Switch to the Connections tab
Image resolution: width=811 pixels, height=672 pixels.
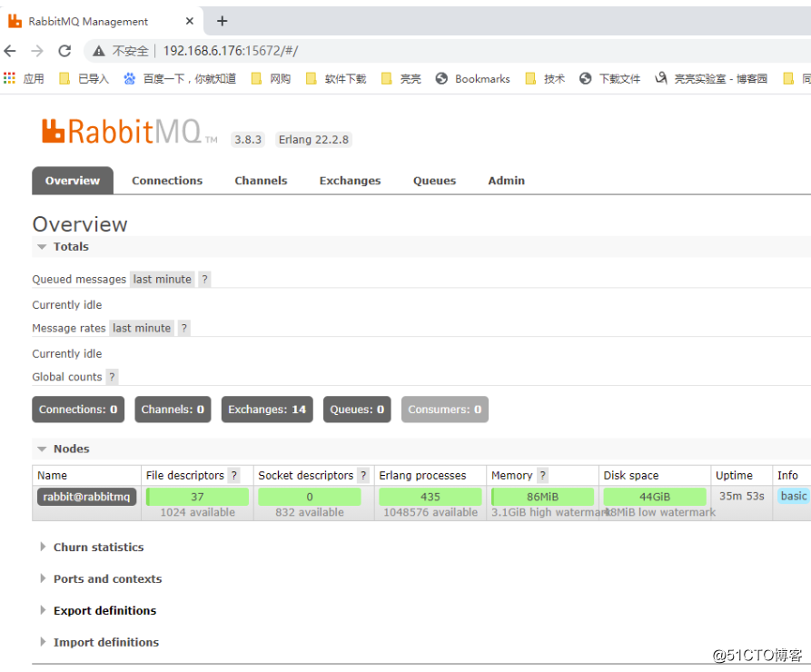(167, 181)
